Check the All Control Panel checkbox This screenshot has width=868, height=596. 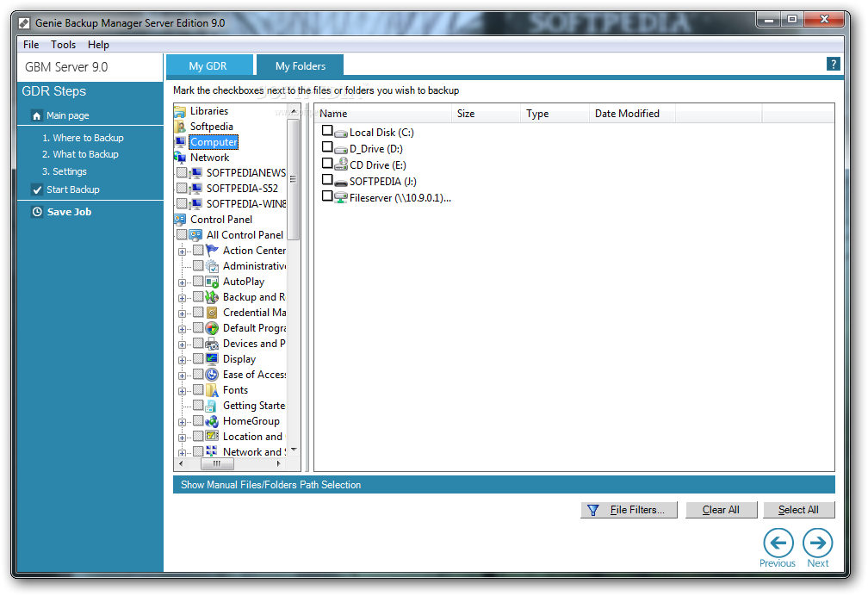point(182,235)
